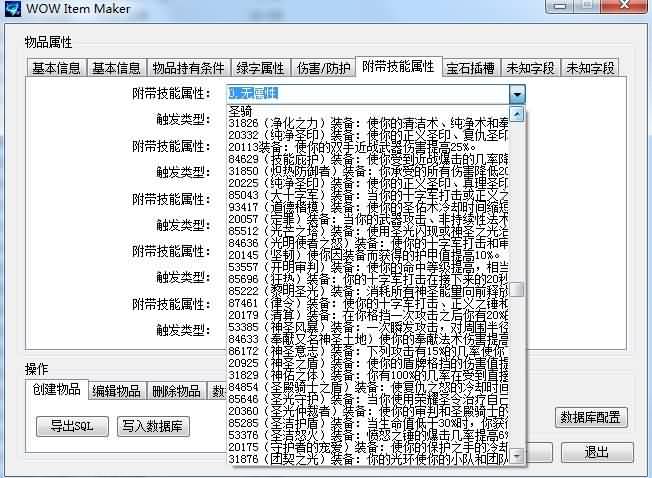This screenshot has height=478, width=652.
Task: Select the 20925 (神圣之盾) entry
Action: [368, 363]
